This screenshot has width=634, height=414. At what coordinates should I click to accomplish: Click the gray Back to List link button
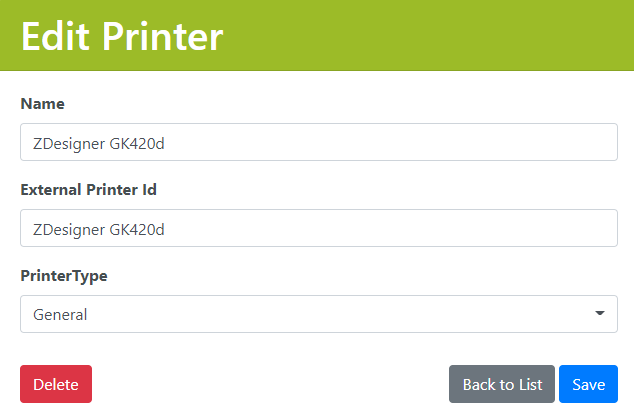pyautogui.click(x=502, y=384)
